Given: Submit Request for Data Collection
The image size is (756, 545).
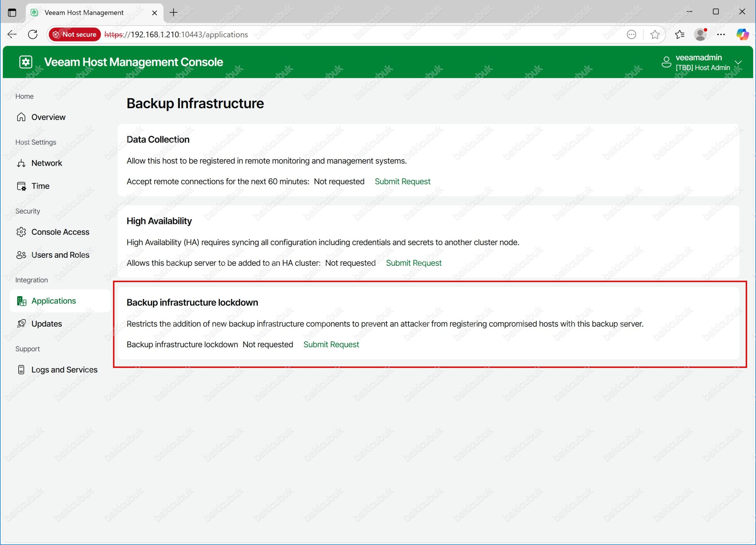Looking at the screenshot, I should click(x=402, y=181).
